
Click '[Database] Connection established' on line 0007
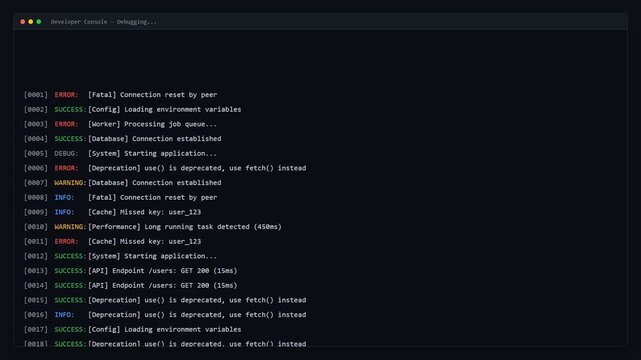pos(155,183)
